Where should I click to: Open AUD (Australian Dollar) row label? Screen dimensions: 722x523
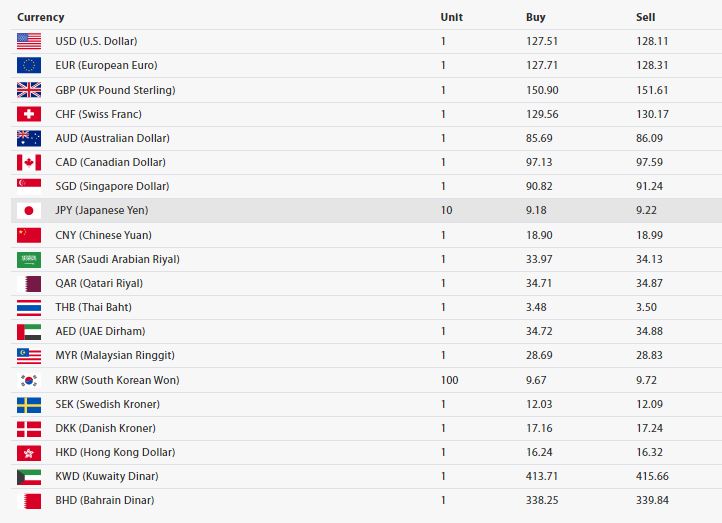pyautogui.click(x=112, y=138)
